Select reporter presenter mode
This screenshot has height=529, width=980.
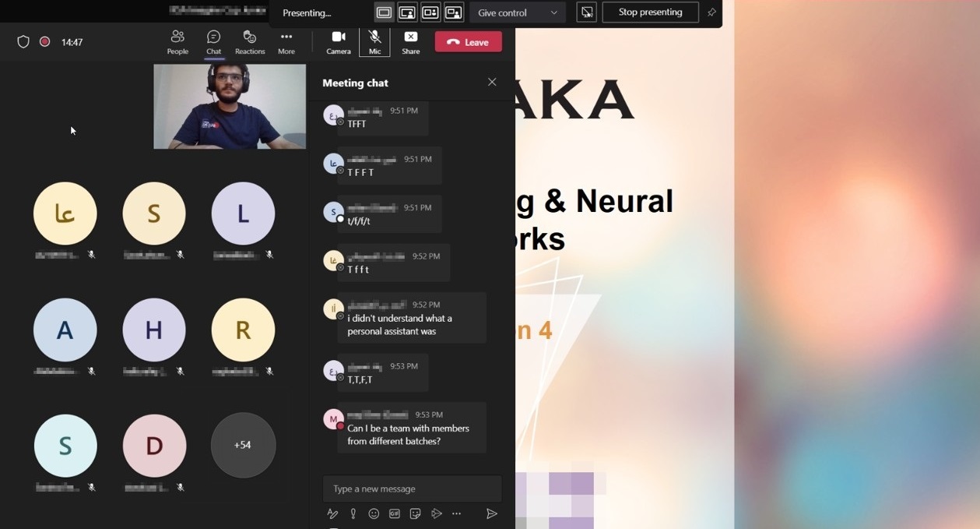click(454, 12)
